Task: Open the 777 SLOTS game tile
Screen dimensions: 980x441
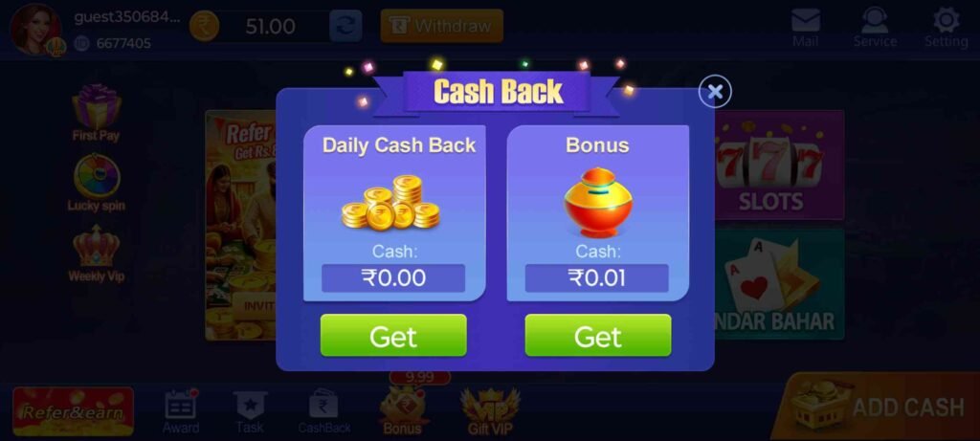Action: (x=779, y=165)
